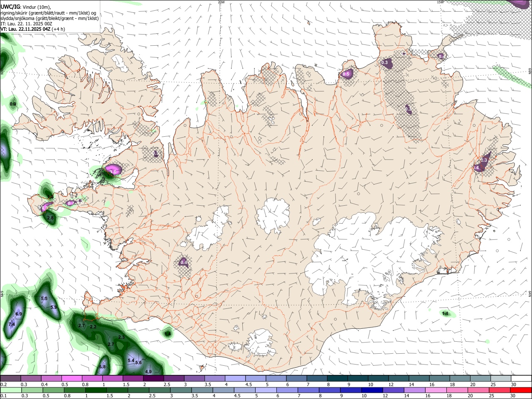
Task: Select the palest green 0.1 swatch in bottom legend row
Action: click(x=11, y=390)
